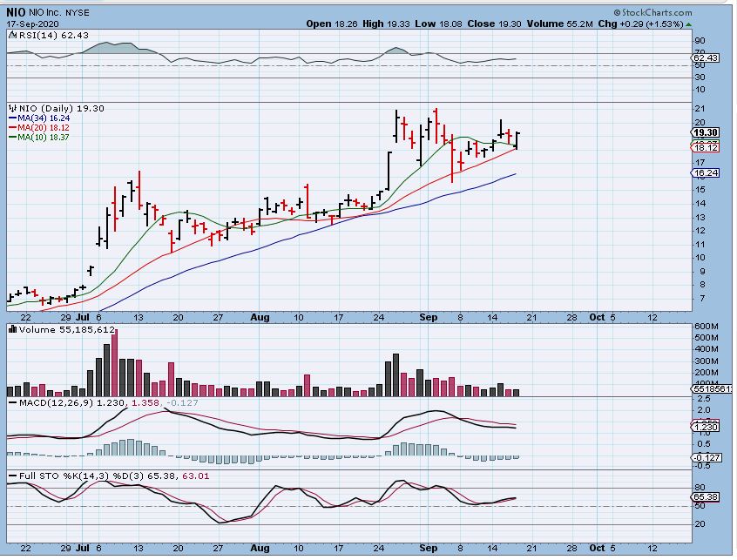Click the 1.230 MACD right-axis tag
Image resolution: width=737 pixels, height=560 pixels.
706,427
